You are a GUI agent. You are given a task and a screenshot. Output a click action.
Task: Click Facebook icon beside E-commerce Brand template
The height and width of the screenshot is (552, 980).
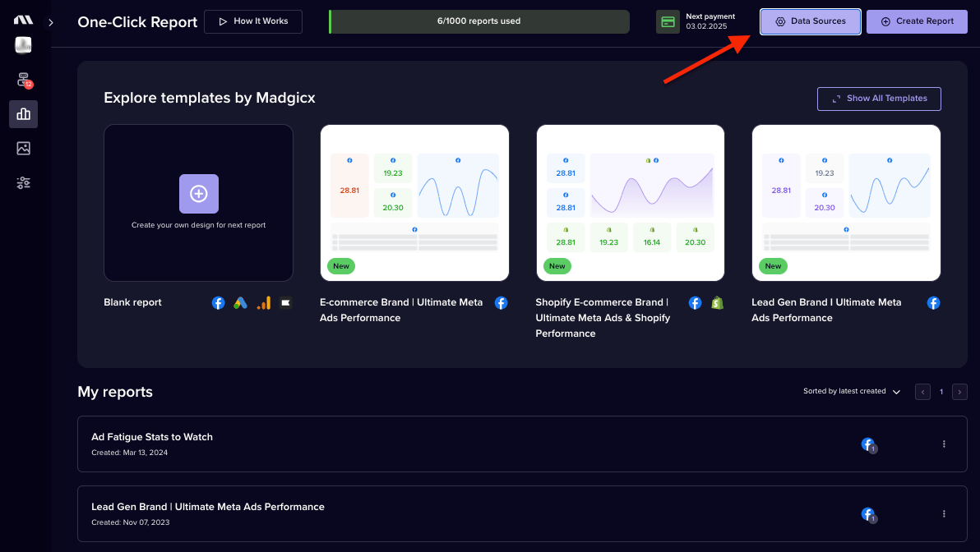502,303
